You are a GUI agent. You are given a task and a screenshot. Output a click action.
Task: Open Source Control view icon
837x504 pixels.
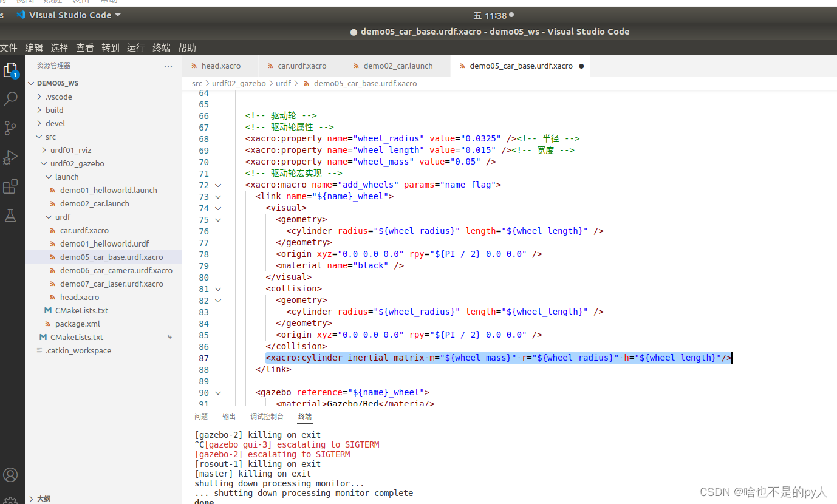pos(11,128)
